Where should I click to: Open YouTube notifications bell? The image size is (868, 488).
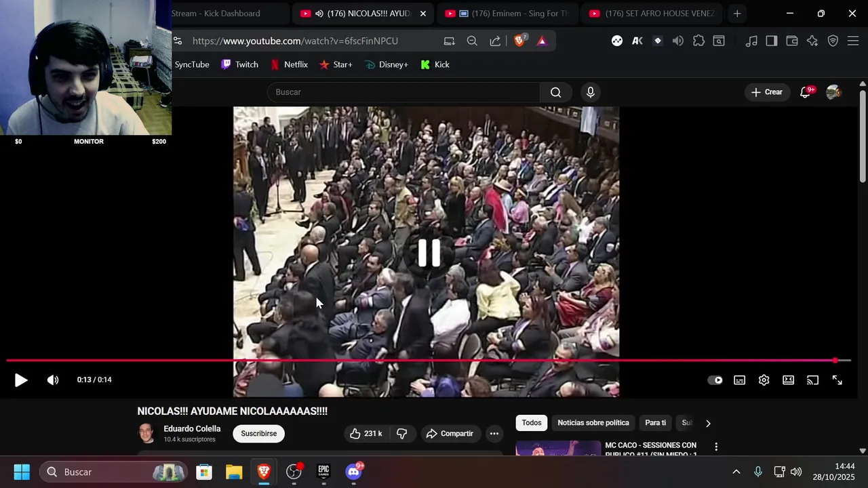click(x=806, y=92)
